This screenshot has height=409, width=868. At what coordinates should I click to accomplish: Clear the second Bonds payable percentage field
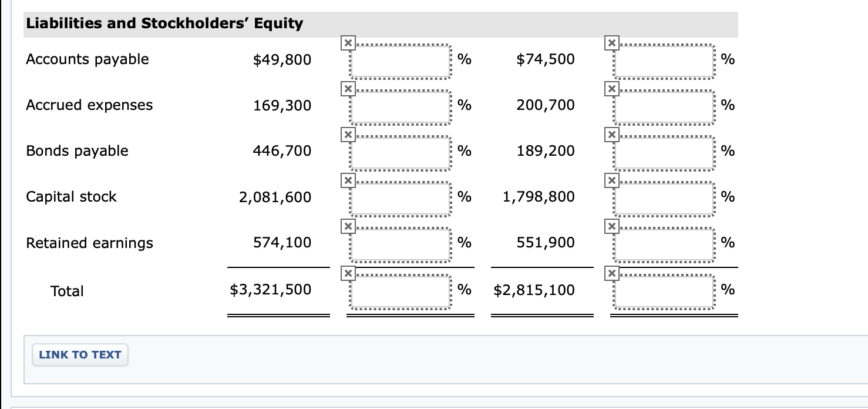611,134
